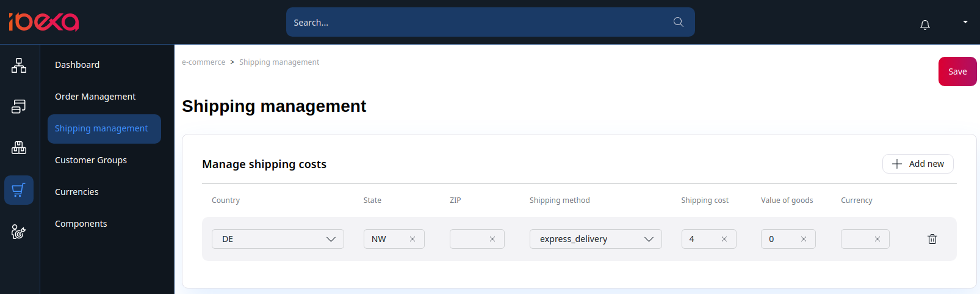The height and width of the screenshot is (294, 980).
Task: Open the content structure sidebar icon
Action: pyautogui.click(x=19, y=65)
